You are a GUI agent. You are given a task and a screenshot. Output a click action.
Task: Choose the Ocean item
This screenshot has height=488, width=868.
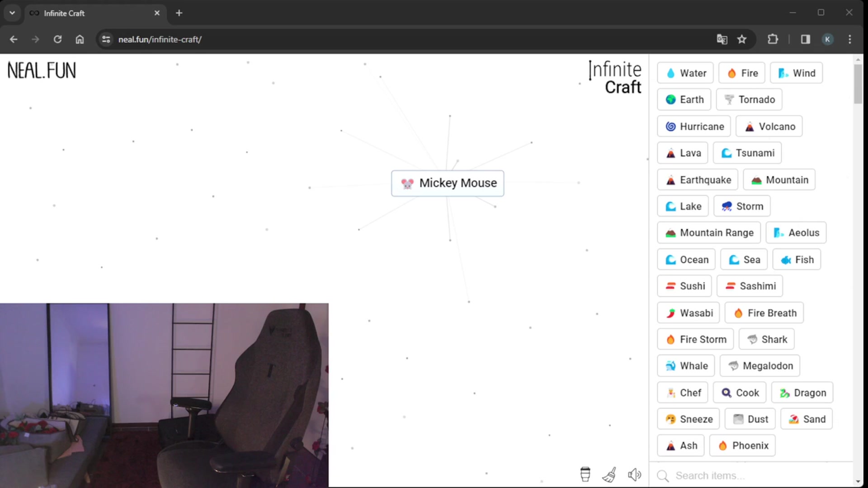point(686,260)
